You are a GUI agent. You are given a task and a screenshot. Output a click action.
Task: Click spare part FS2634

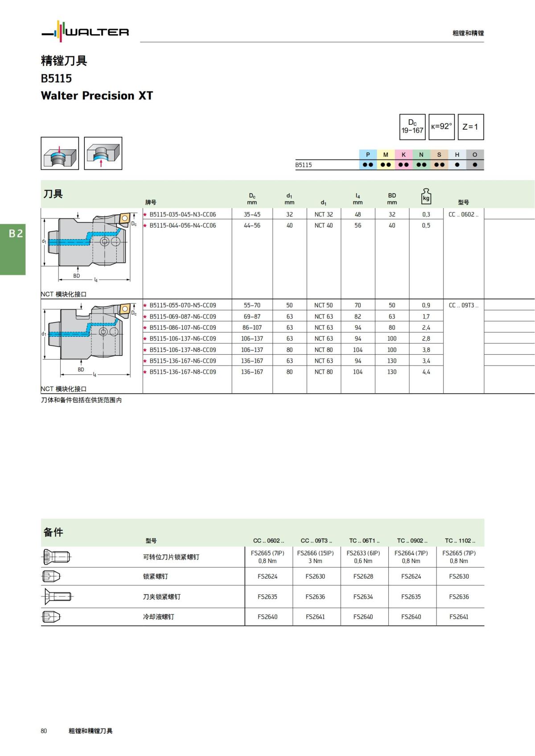[363, 597]
